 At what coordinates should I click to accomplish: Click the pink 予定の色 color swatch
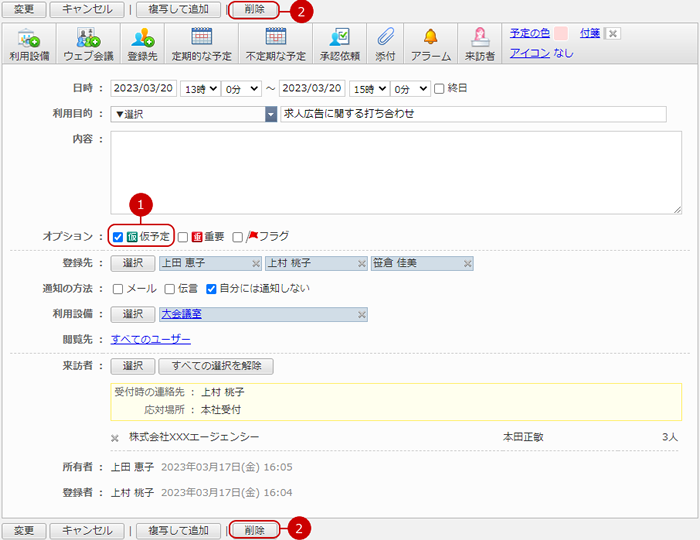coord(561,33)
